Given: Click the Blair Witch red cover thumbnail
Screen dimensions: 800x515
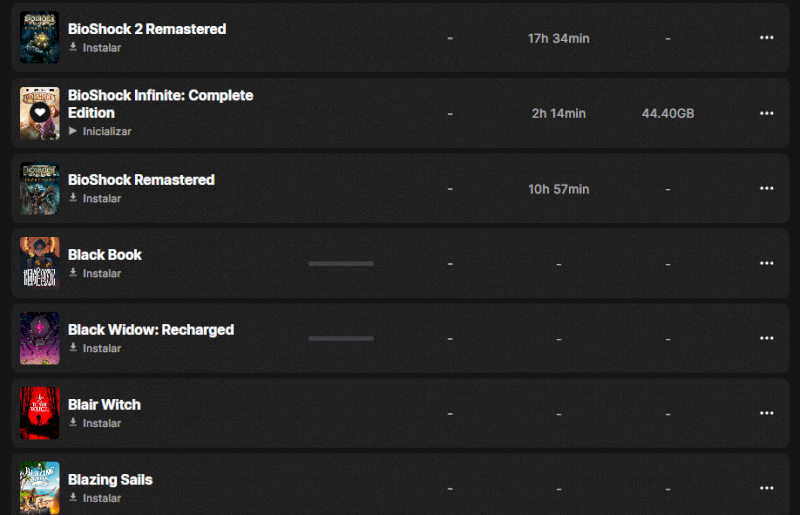Looking at the screenshot, I should [x=39, y=413].
